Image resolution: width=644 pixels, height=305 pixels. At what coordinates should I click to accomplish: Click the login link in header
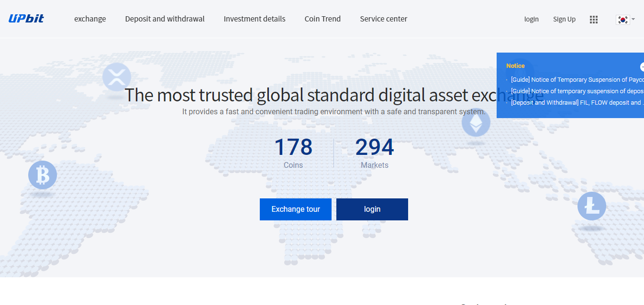(531, 20)
